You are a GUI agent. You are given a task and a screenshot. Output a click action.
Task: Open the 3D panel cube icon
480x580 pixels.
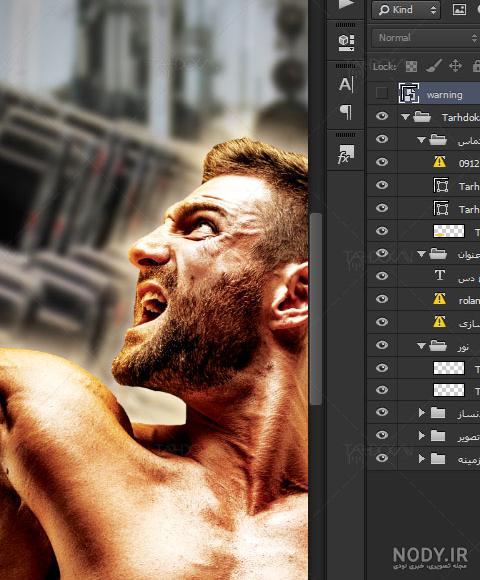346,43
